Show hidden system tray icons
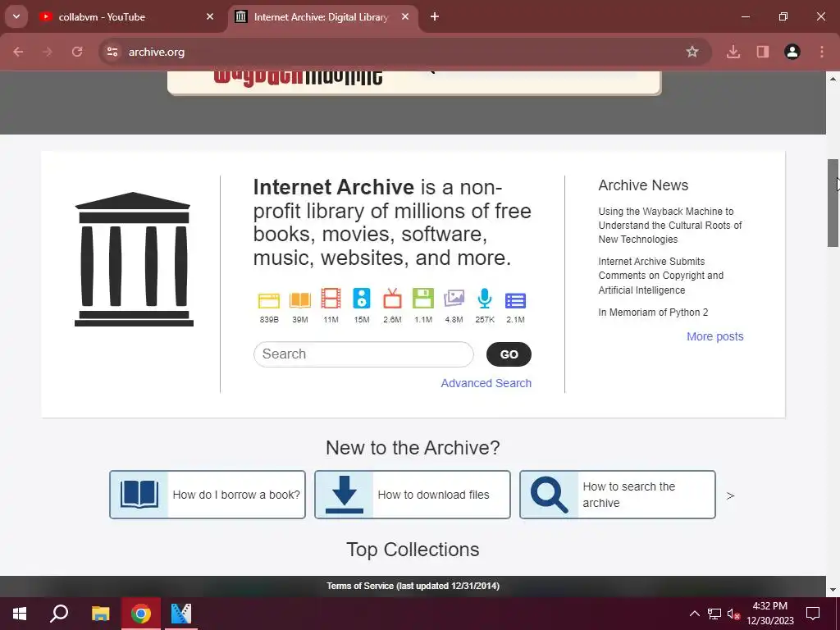The width and height of the screenshot is (840, 630). (694, 614)
